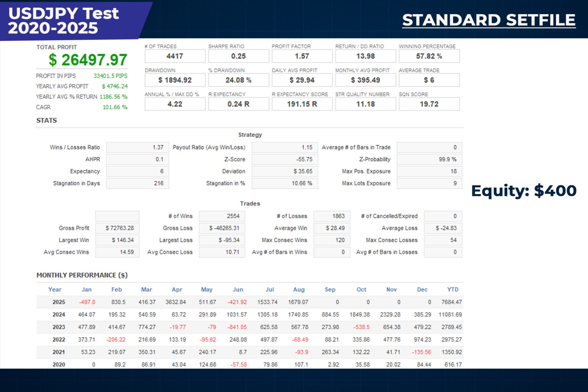588x392 pixels.
Task: Click the Strategy section label
Action: (x=250, y=135)
